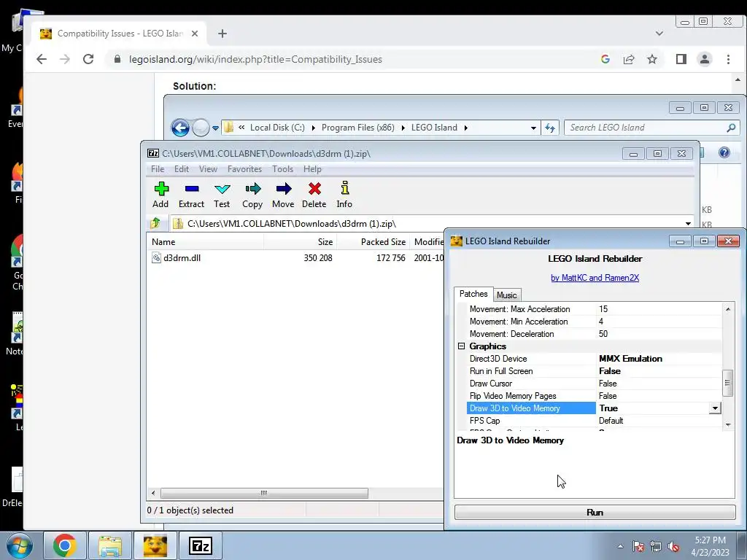Click the muted volume tray icon
Viewport: 747px width, 560px height.
[x=673, y=546]
